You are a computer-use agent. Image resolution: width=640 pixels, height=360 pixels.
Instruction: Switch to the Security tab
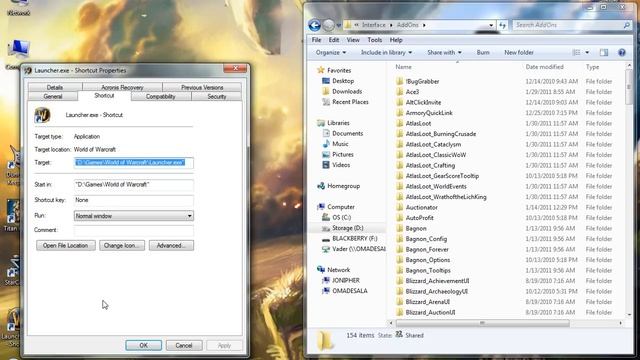pos(216,96)
